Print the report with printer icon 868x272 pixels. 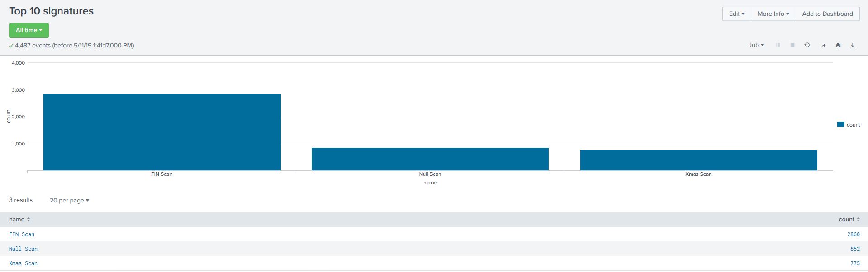pos(838,45)
